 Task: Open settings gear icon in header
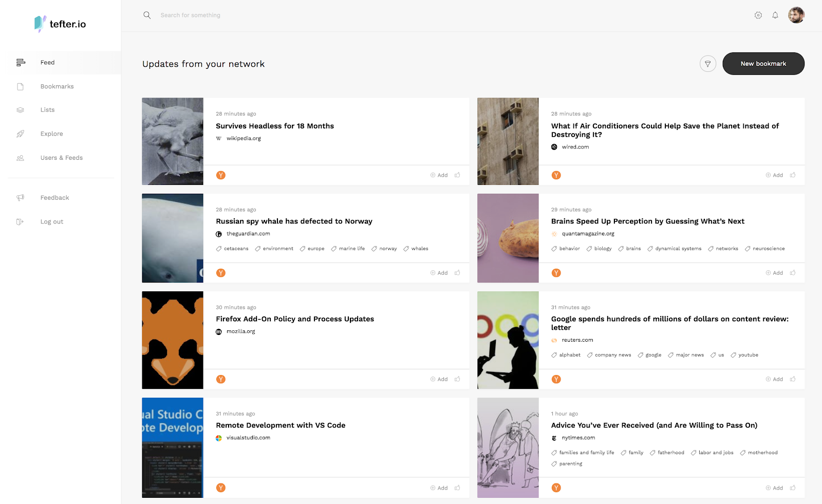click(758, 15)
